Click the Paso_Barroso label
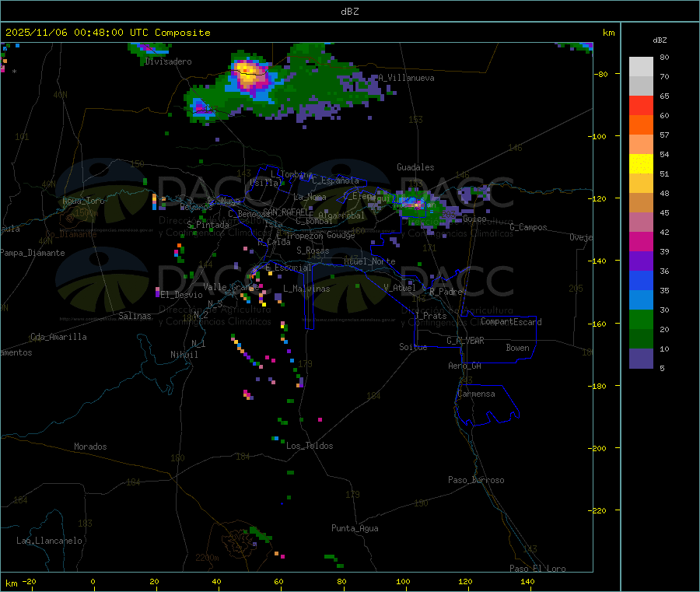This screenshot has width=700, height=592. tap(476, 480)
